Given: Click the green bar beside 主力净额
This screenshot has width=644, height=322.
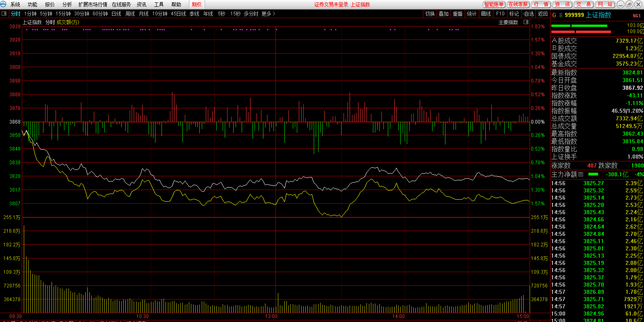Looking at the screenshot, I should pos(593,174).
